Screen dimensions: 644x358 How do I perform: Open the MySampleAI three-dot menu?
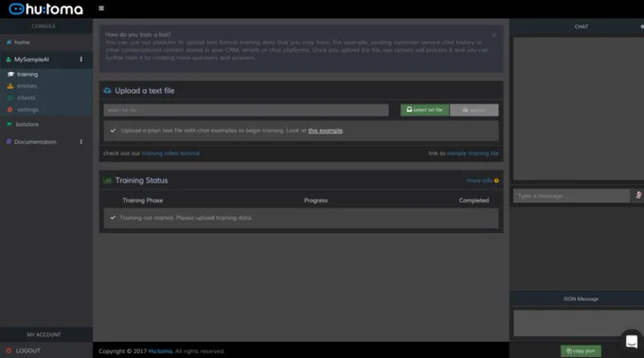[x=80, y=60]
